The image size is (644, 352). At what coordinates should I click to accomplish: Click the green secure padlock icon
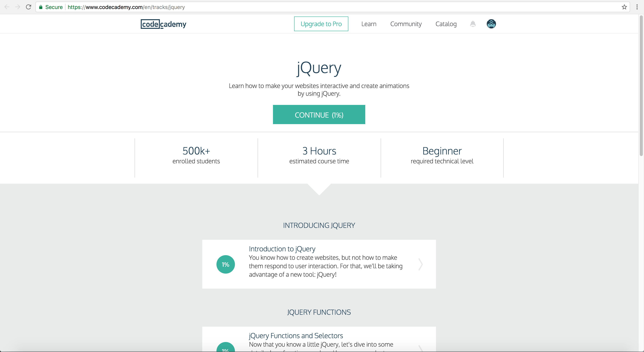pyautogui.click(x=41, y=7)
